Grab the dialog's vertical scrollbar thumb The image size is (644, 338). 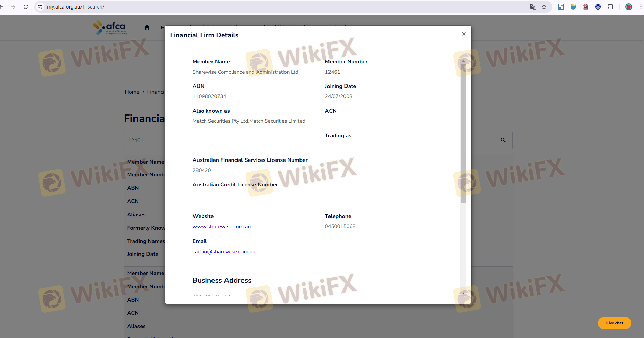[x=463, y=133]
